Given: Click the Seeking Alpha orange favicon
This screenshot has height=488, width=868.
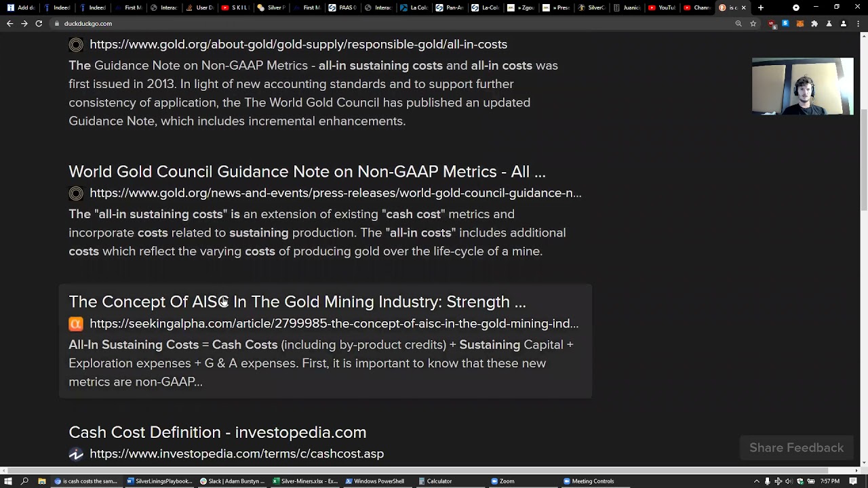Looking at the screenshot, I should (76, 324).
